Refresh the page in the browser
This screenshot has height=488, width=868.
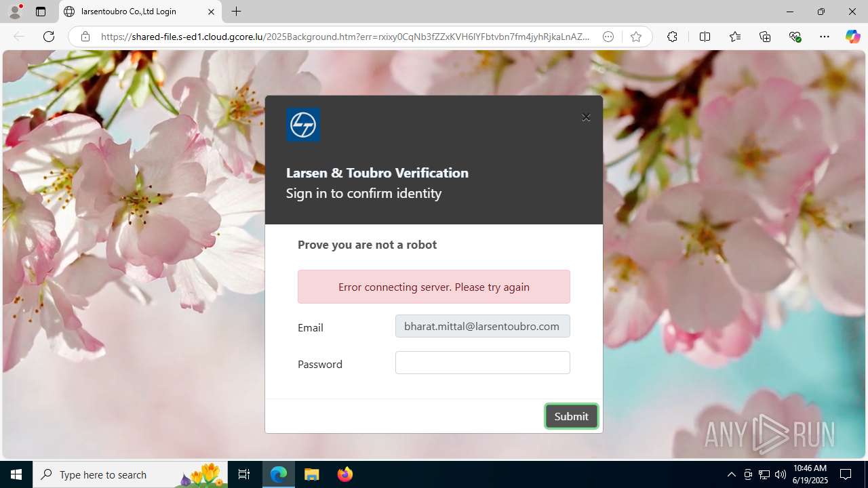[49, 37]
